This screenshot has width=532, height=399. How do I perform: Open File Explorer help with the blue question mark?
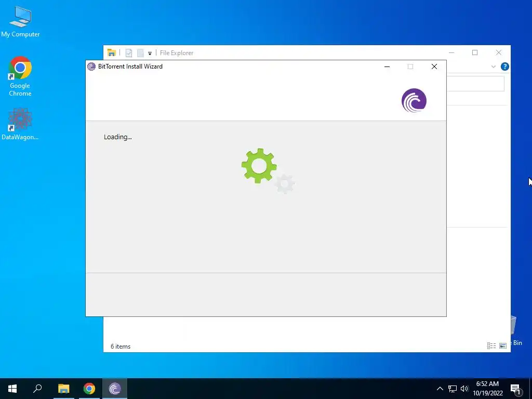(504, 66)
